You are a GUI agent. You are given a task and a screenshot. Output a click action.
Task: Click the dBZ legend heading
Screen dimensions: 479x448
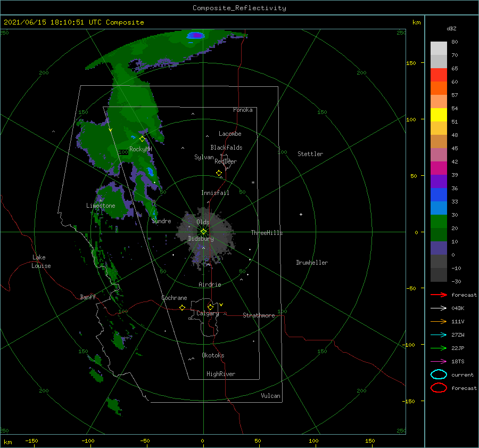pos(451,28)
